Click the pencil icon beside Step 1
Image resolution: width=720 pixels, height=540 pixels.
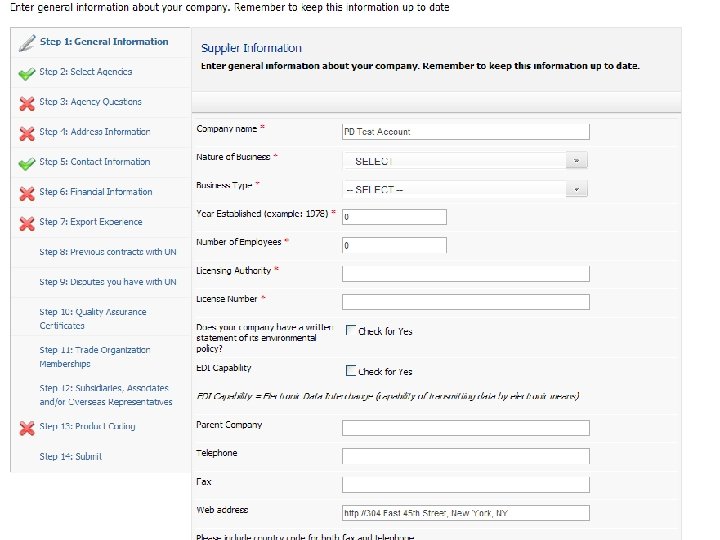pos(26,43)
